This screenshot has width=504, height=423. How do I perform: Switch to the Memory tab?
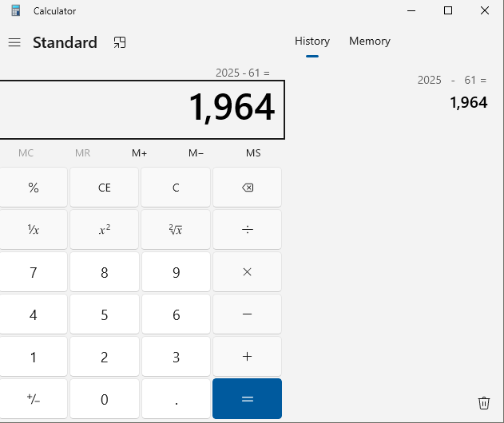370,42
